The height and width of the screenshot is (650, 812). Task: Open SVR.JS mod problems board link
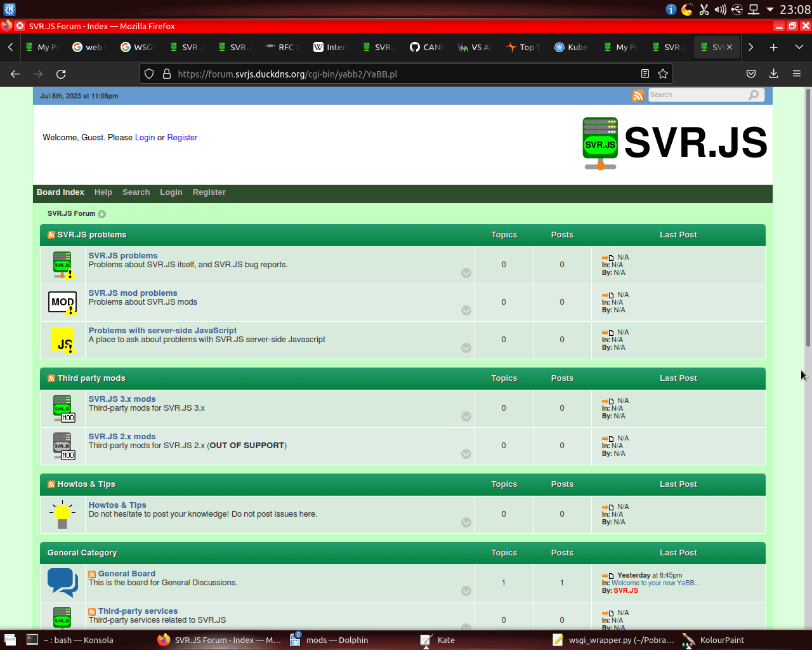(133, 293)
